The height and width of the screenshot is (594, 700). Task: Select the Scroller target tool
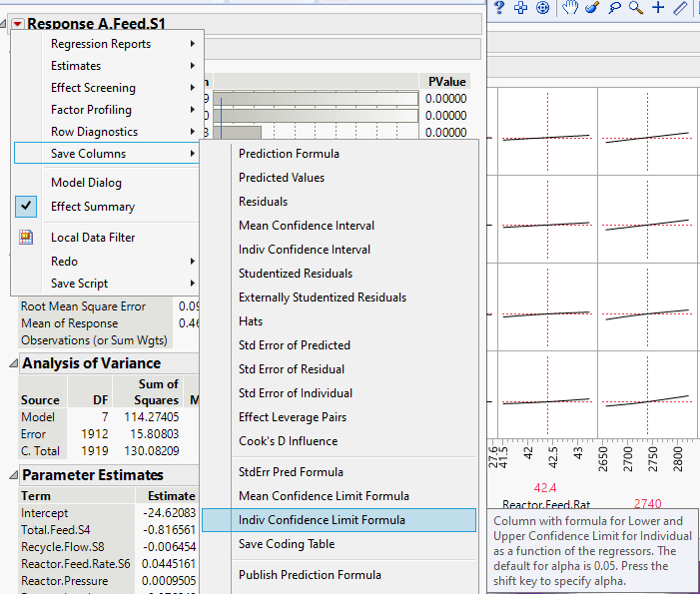(543, 8)
